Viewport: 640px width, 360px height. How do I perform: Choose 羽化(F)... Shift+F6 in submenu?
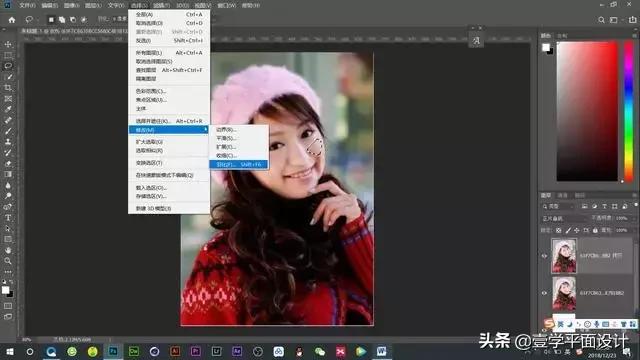coord(239,164)
